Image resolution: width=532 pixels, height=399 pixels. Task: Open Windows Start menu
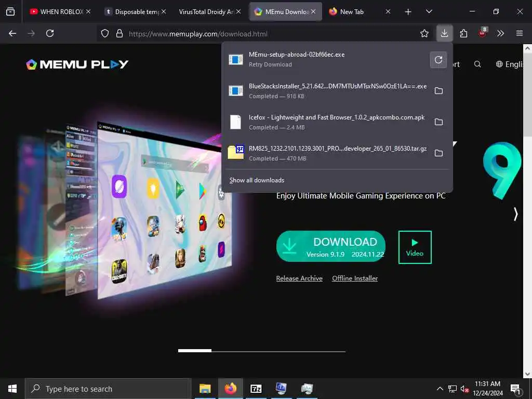[12, 389]
